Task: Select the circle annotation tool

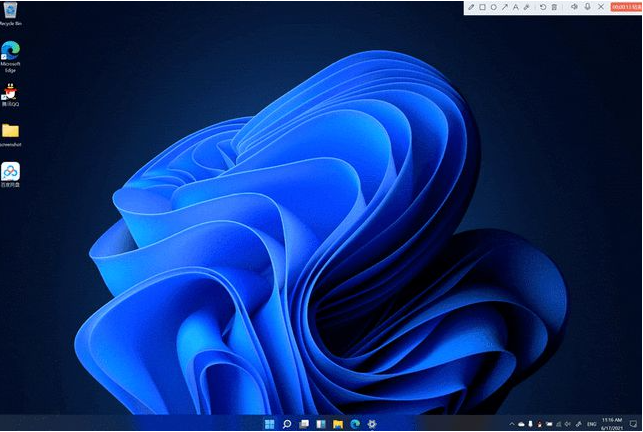Action: [494, 7]
